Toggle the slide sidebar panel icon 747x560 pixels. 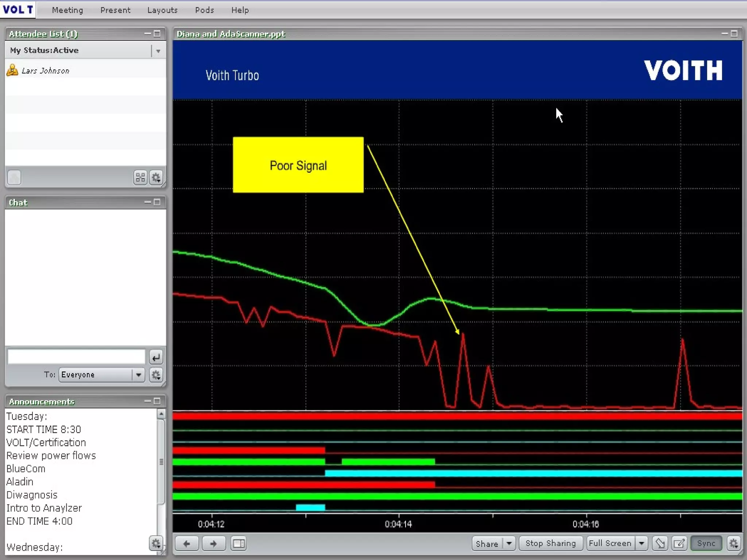click(x=239, y=544)
